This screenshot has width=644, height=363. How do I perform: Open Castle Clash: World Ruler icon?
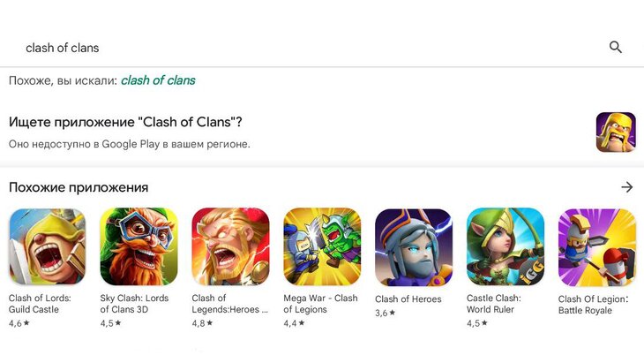coord(505,246)
